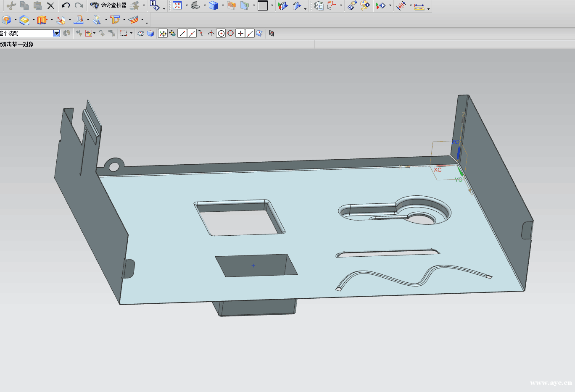
Task: Toggle Enable Snap Points button
Action: point(163,33)
